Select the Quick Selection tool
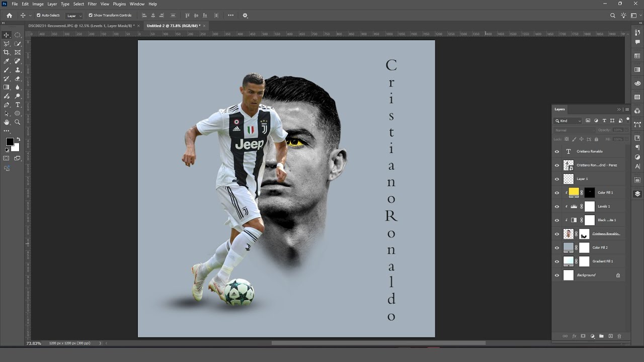 [18, 44]
